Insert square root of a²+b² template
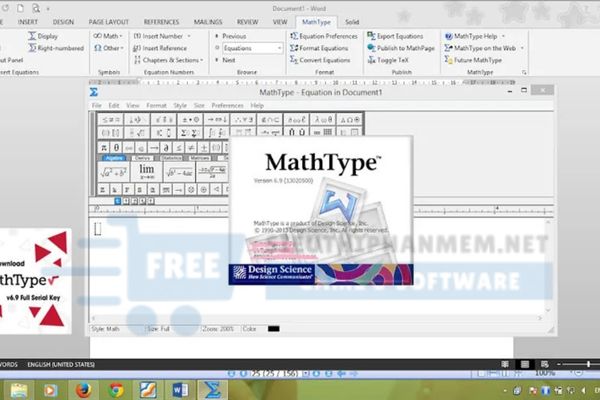 click(113, 171)
